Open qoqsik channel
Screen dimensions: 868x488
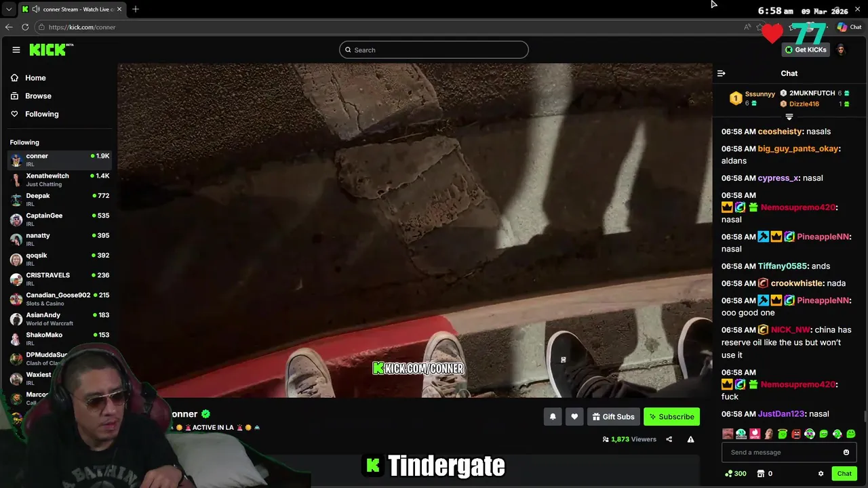pos(60,259)
